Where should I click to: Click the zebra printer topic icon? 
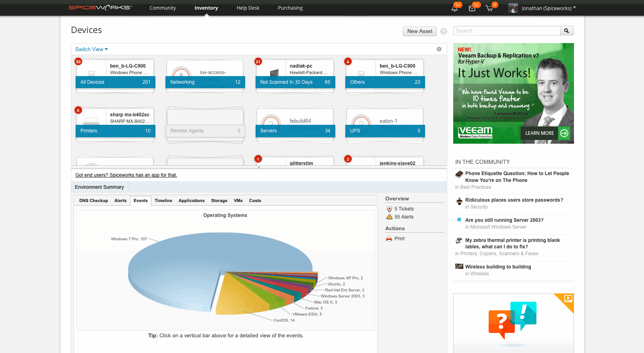(x=459, y=240)
